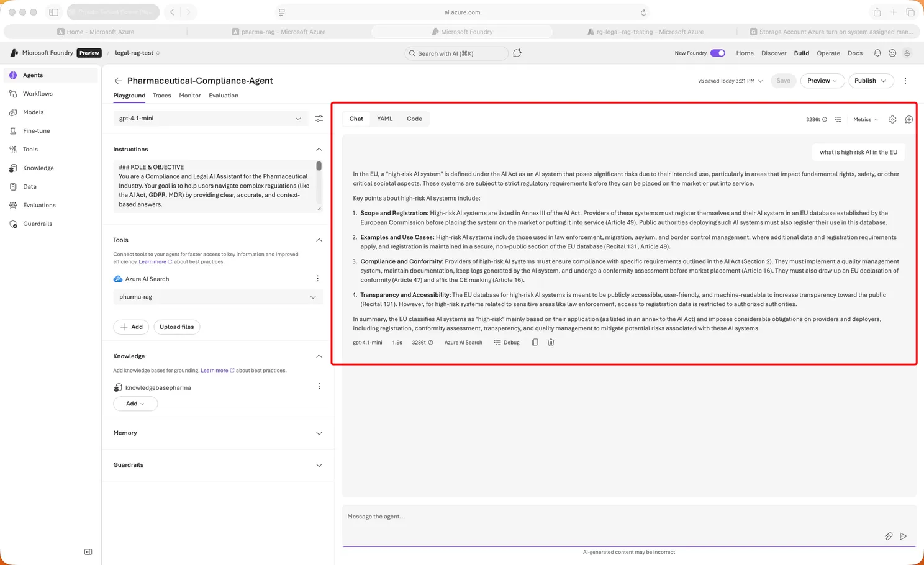Start a new chat with plus bubble icon
Viewport: 924px width, 565px height.
click(909, 119)
